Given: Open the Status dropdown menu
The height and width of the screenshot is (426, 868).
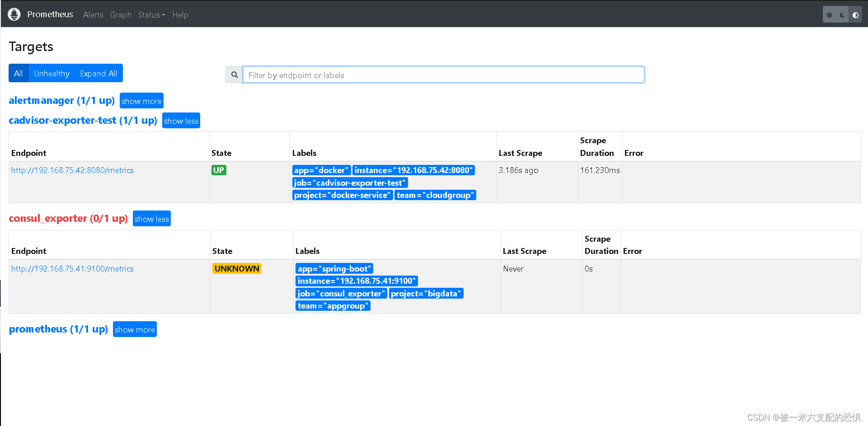Looking at the screenshot, I should click(x=151, y=15).
